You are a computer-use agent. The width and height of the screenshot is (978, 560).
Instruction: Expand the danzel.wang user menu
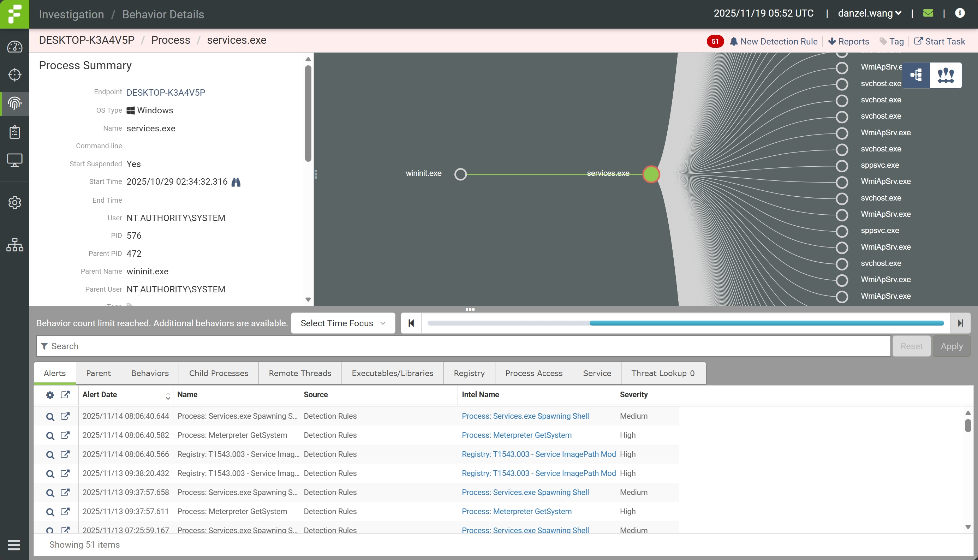pos(869,13)
